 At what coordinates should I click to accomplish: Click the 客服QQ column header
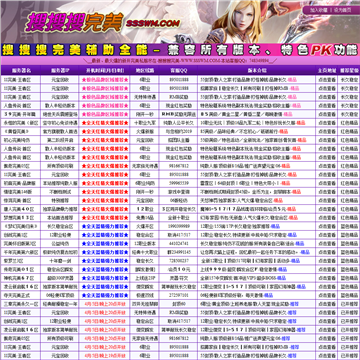179,70
